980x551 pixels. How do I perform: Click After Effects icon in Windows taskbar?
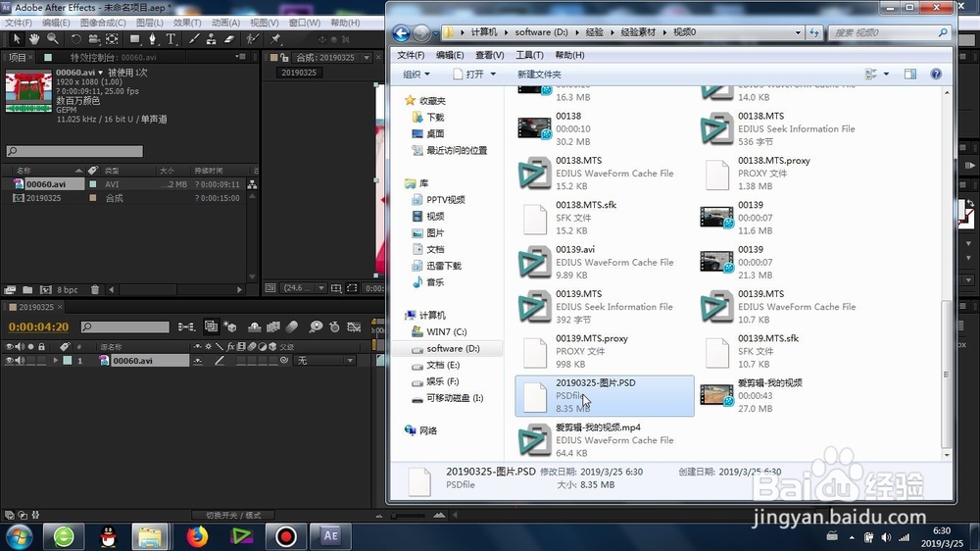[330, 536]
